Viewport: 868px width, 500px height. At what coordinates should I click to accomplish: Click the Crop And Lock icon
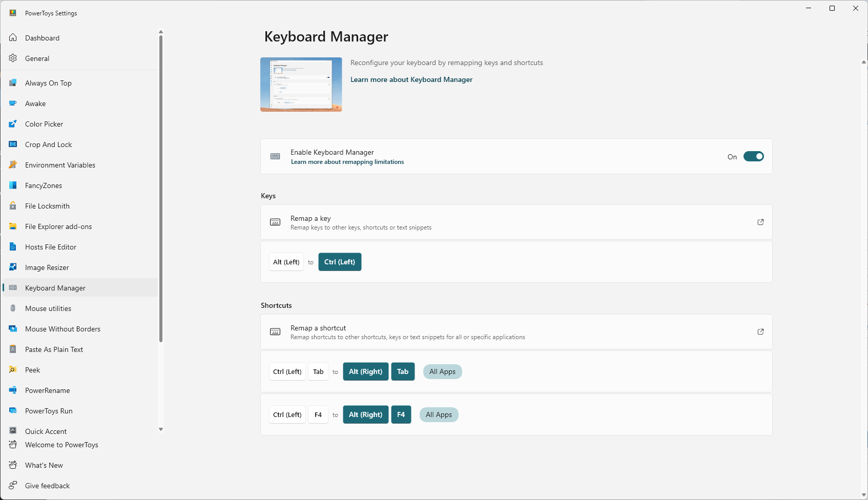pyautogui.click(x=12, y=144)
